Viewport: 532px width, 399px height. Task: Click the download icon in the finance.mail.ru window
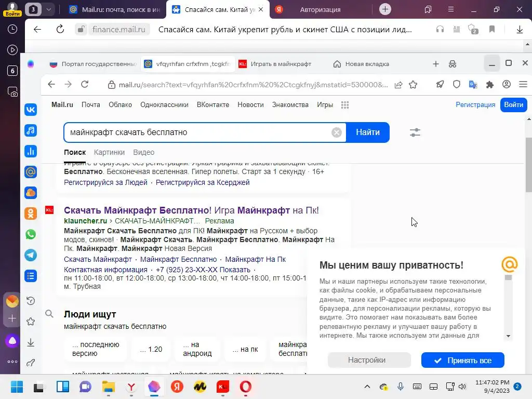[520, 30]
